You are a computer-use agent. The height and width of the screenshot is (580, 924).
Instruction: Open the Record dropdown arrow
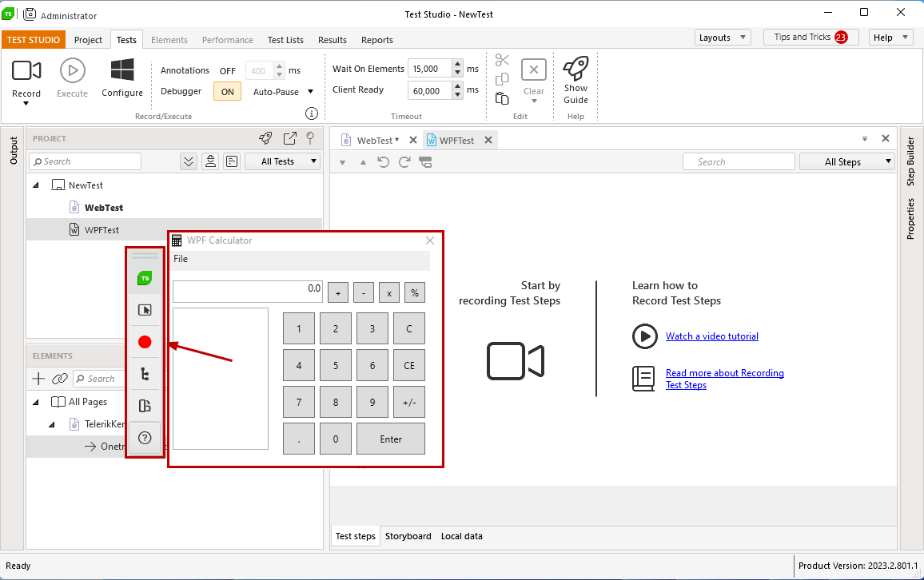26,104
